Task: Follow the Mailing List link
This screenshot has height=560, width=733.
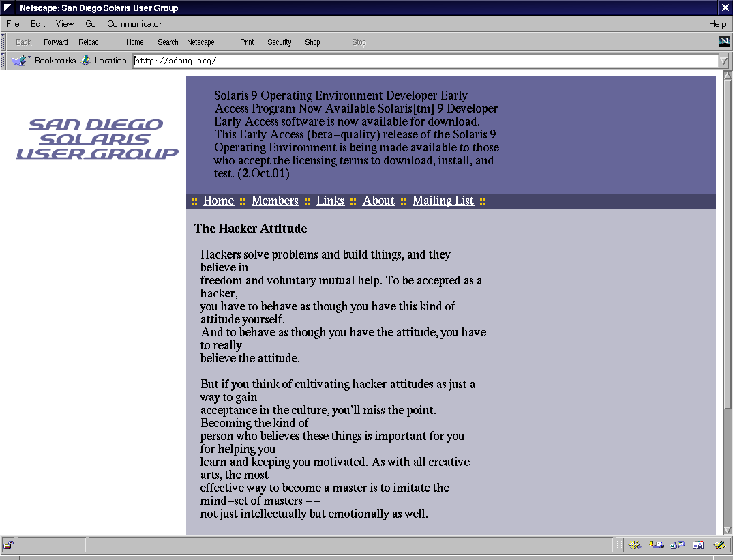Action: coord(443,201)
